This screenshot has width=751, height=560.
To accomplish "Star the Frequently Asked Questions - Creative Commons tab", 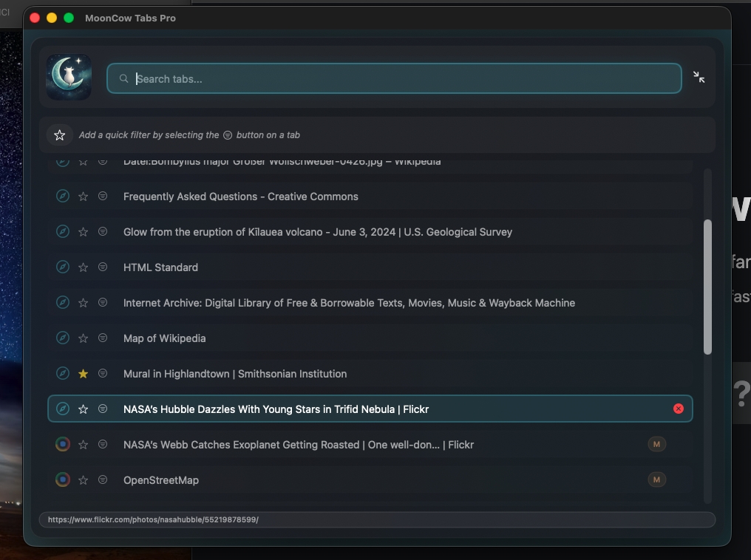I will point(84,197).
